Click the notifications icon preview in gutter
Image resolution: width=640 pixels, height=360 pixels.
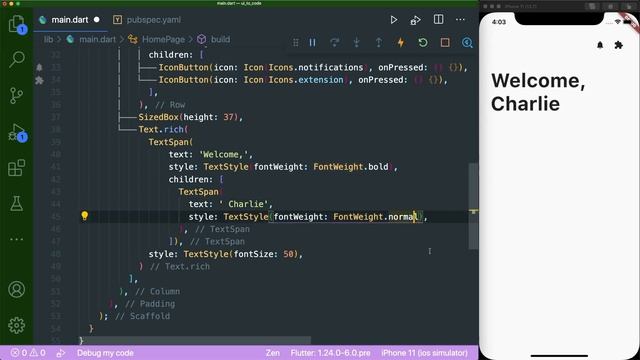[39, 67]
